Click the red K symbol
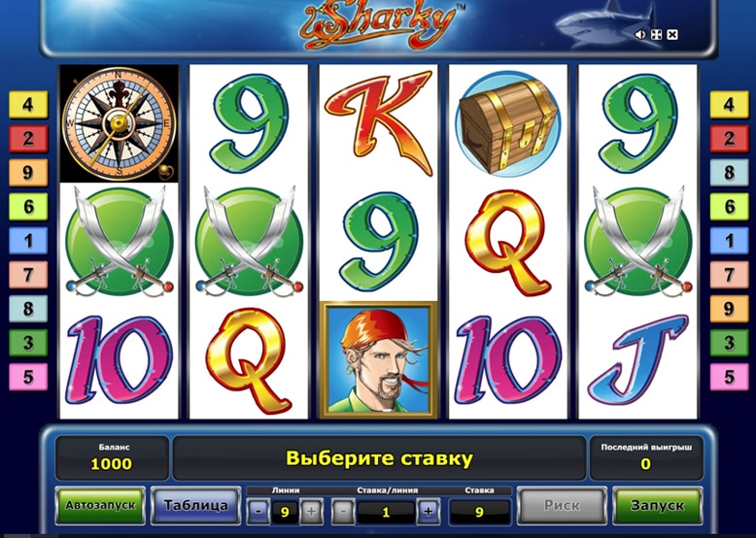756x538 pixels. pyautogui.click(x=378, y=122)
